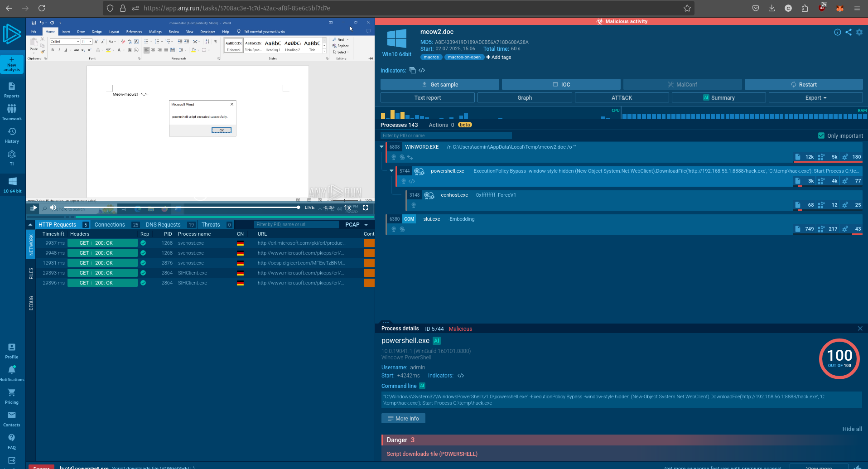Click the AI badge beside Command line
The height and width of the screenshot is (469, 868).
click(422, 386)
